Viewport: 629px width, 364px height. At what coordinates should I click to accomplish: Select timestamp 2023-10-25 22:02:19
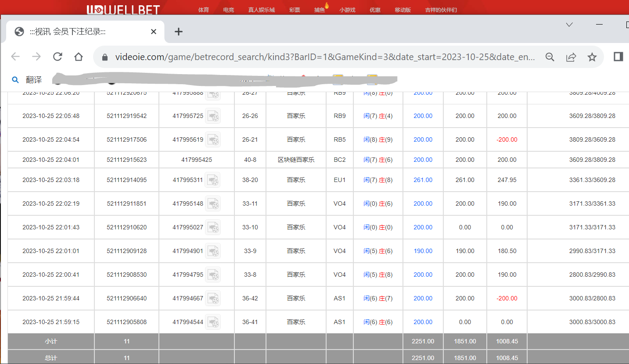click(51, 203)
